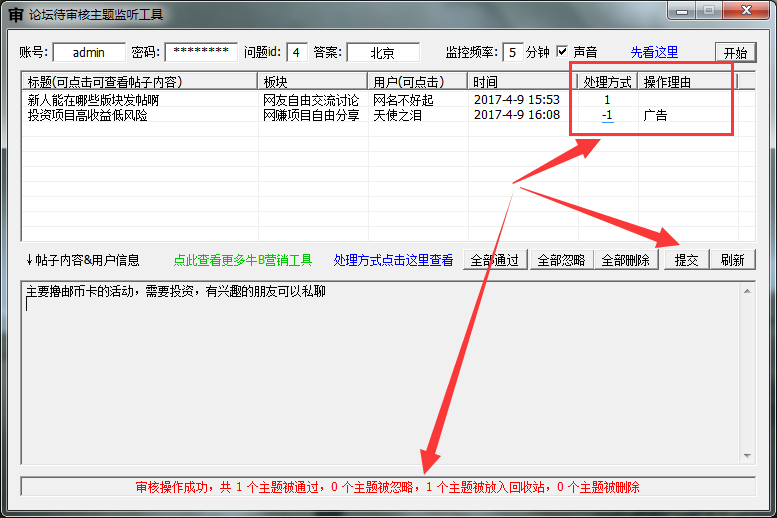Click the 时间 column header
Image resolution: width=777 pixels, height=518 pixels.
(x=522, y=82)
